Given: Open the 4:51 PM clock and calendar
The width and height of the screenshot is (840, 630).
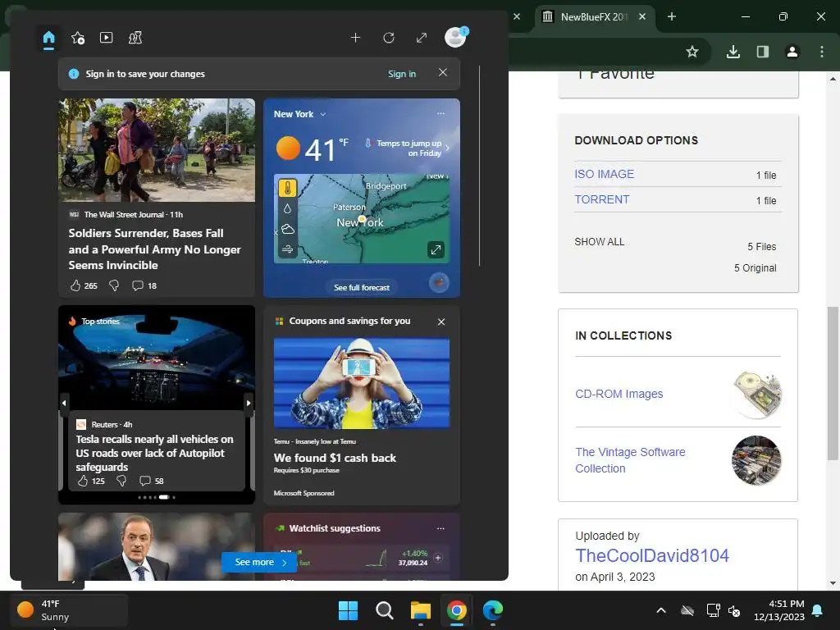Looking at the screenshot, I should (x=779, y=610).
